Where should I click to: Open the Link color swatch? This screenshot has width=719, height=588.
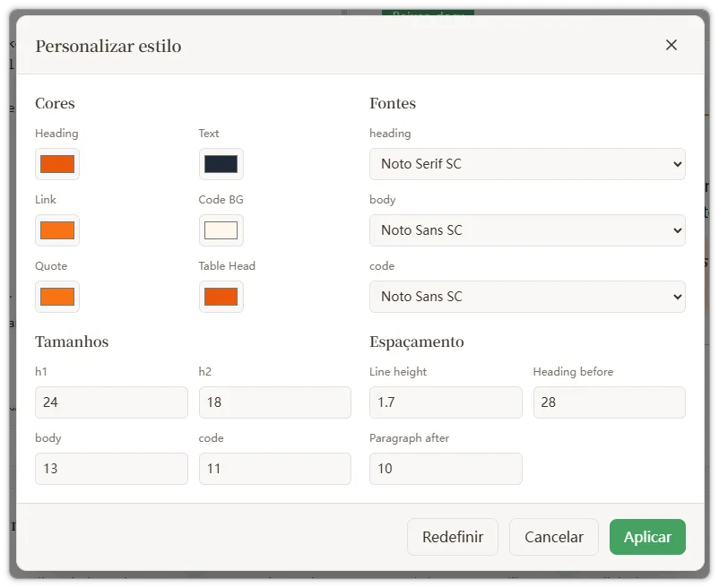57,230
